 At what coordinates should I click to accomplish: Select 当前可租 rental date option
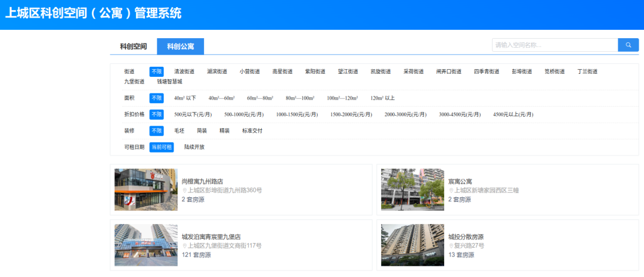pos(162,147)
